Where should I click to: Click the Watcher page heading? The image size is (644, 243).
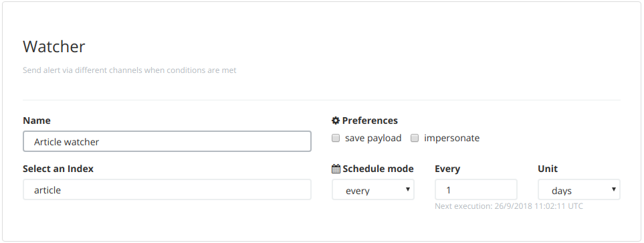click(x=53, y=46)
